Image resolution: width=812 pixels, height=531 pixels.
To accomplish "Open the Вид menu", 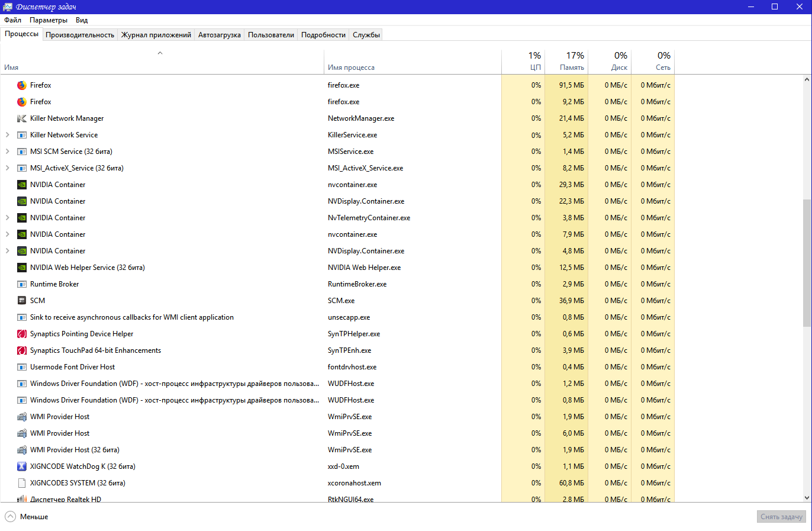I will click(x=82, y=20).
